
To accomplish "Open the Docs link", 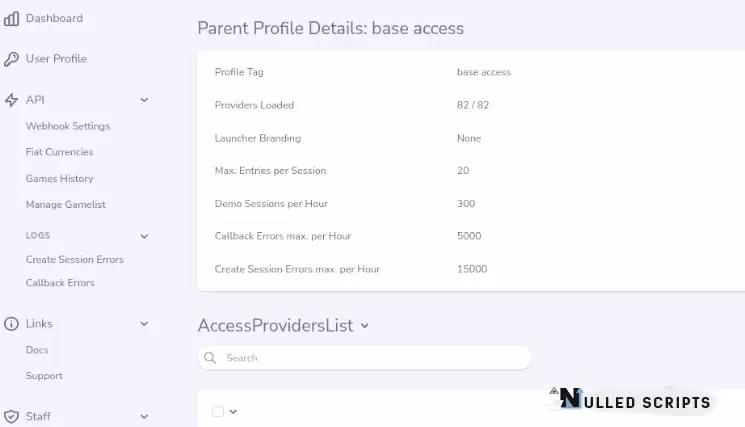I will coord(37,350).
